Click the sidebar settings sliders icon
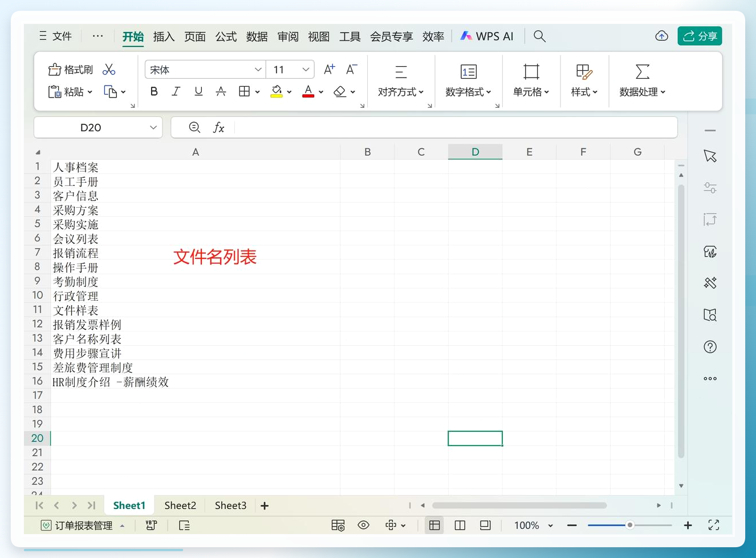The height and width of the screenshot is (558, 756). coord(710,188)
